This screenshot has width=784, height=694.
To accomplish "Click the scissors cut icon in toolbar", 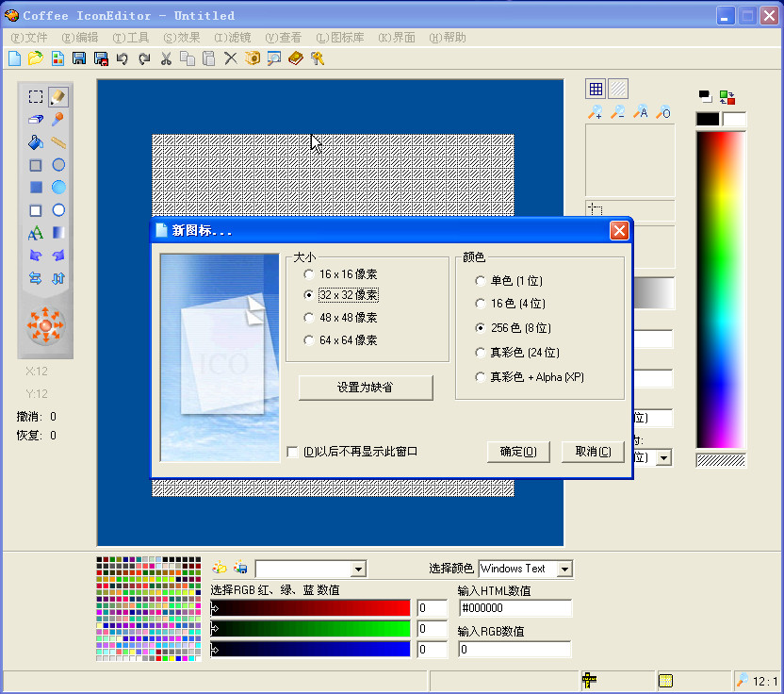I will point(166,58).
